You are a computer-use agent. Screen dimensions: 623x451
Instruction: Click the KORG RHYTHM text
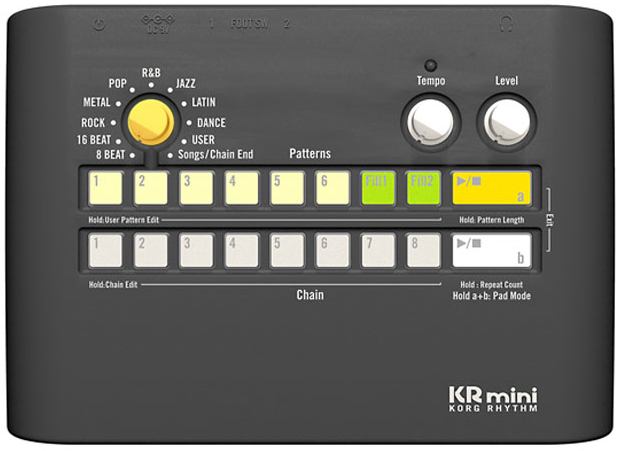tap(493, 408)
